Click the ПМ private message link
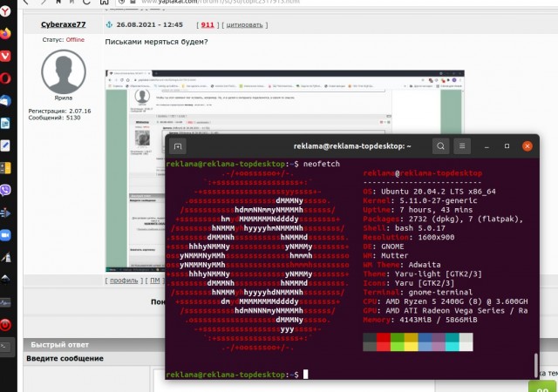The image size is (558, 392). [155, 280]
